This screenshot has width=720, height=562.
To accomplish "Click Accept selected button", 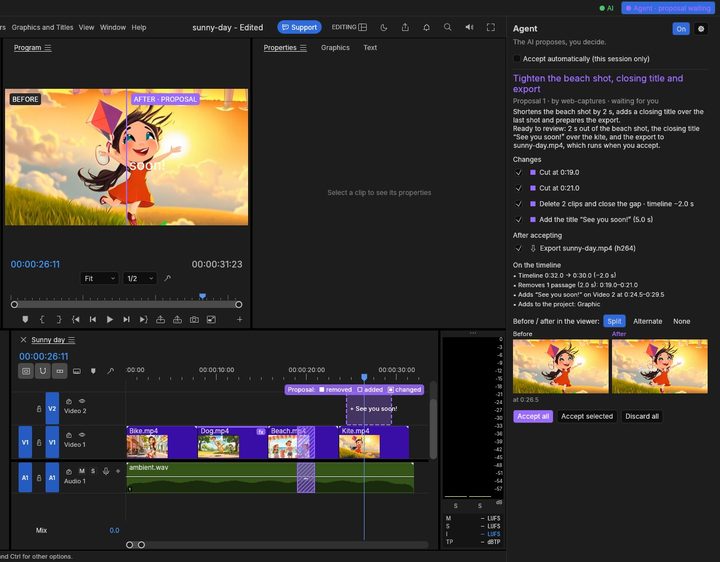I will coord(587,416).
